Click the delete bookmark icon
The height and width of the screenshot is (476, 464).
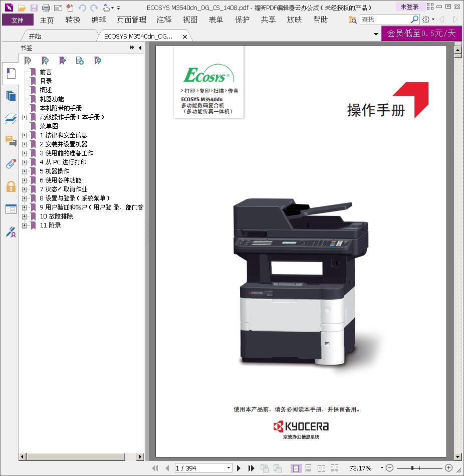click(x=28, y=61)
